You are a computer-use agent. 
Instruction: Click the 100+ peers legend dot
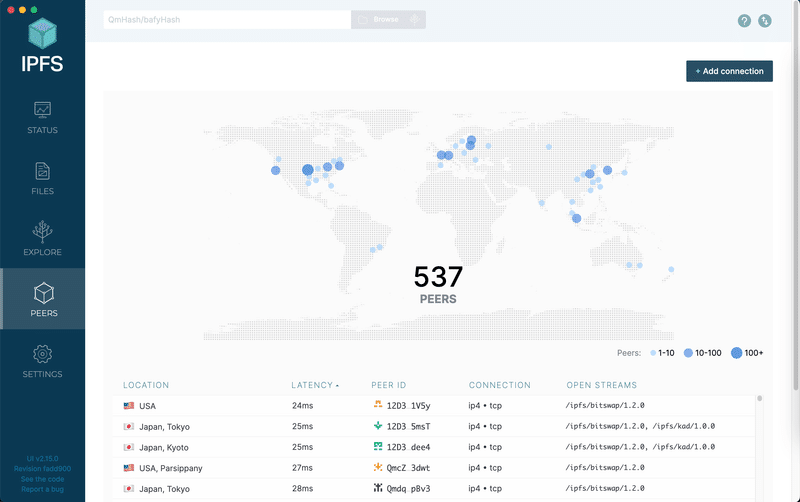(736, 353)
